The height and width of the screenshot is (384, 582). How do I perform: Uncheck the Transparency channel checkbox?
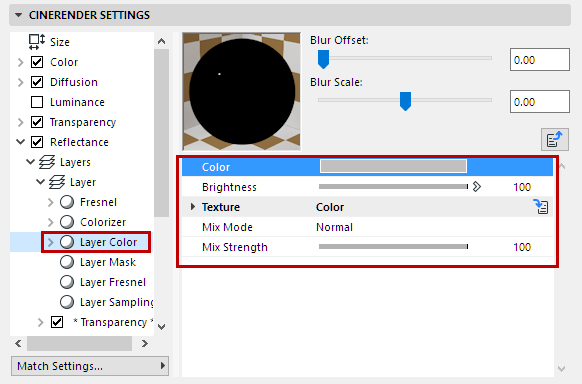point(37,122)
